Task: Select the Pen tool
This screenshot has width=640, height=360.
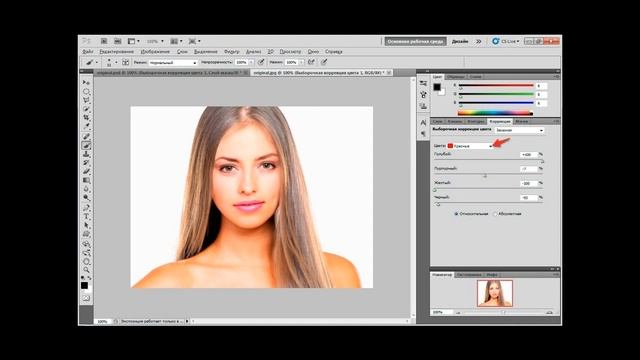Action: (86, 208)
